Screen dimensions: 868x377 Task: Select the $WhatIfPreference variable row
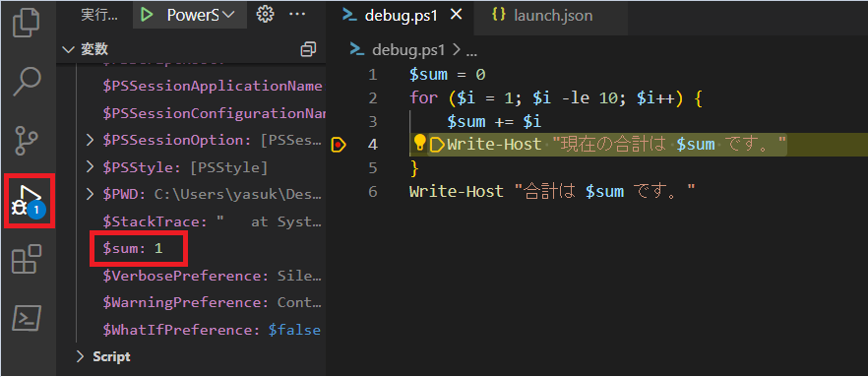191,330
